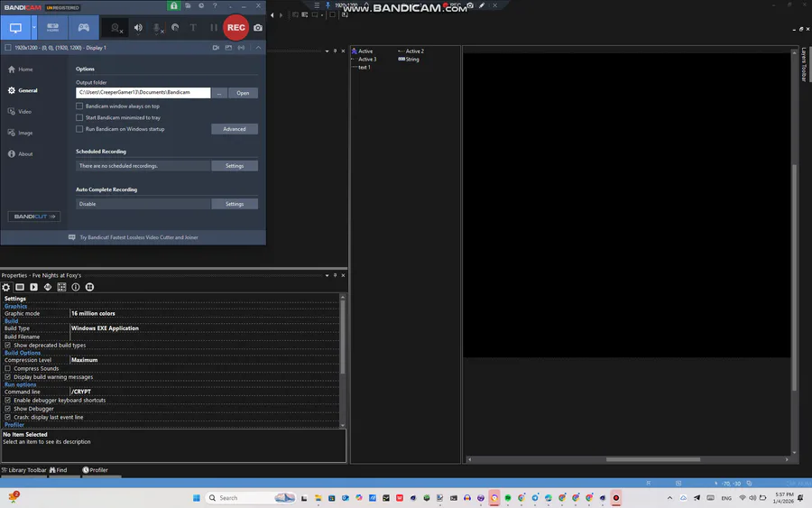This screenshot has width=812, height=508.
Task: Open General section in Bandicam sidebar
Action: (x=23, y=90)
